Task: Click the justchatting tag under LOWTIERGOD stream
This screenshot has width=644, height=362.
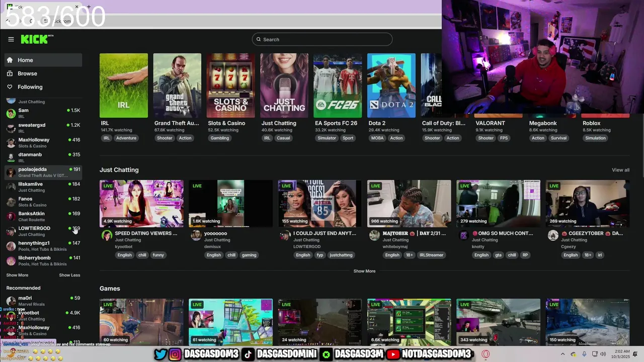Action: click(341, 255)
